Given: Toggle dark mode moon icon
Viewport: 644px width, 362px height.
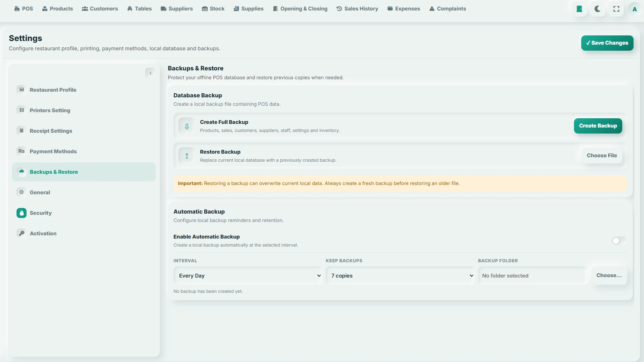Looking at the screenshot, I should click(598, 9).
